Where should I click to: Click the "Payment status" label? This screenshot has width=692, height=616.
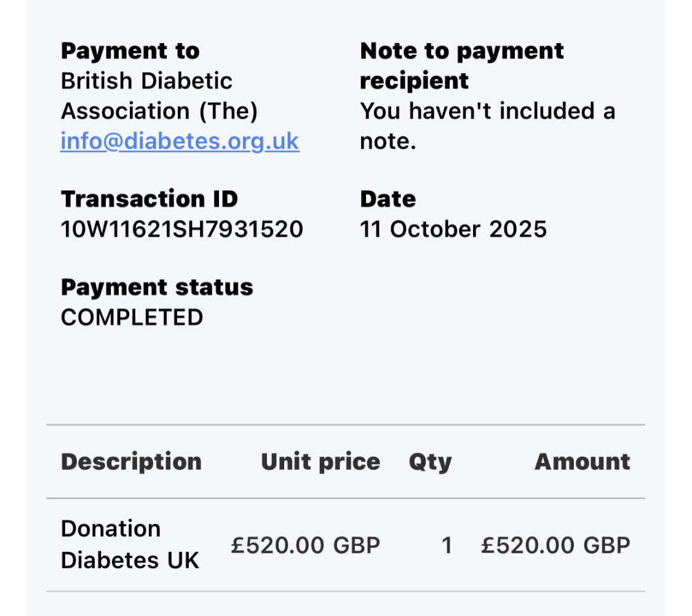tap(157, 288)
